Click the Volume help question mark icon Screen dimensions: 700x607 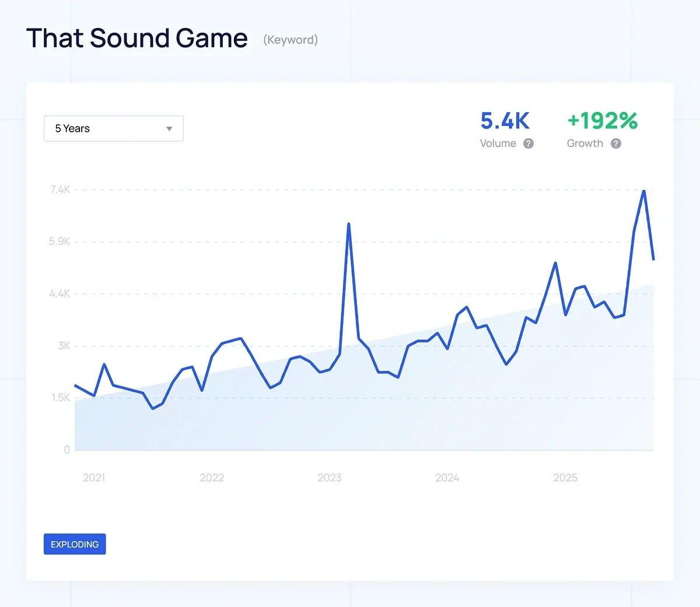(530, 143)
